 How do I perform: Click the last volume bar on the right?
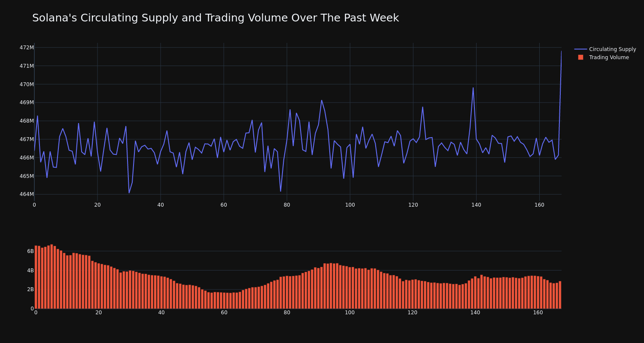tap(560, 295)
